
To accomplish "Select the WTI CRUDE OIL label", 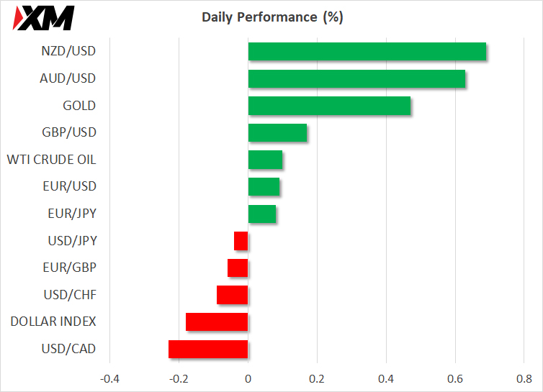I will (x=52, y=160).
